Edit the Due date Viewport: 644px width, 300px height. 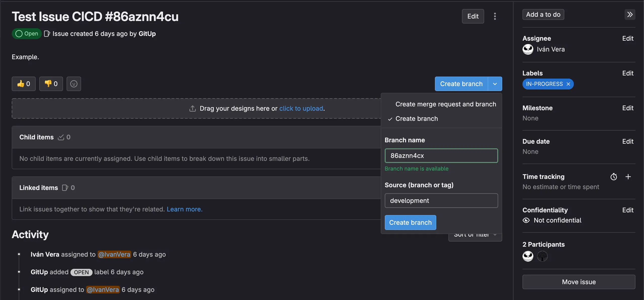tap(628, 141)
